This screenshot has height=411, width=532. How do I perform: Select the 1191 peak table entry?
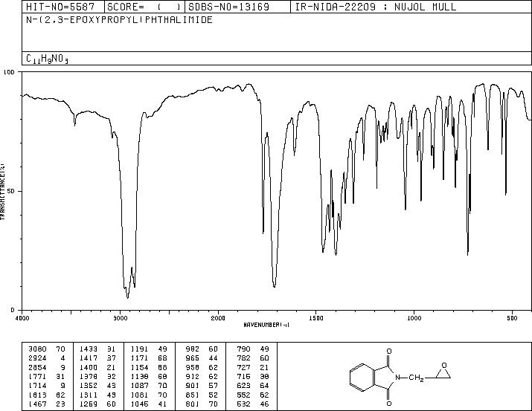(149, 349)
